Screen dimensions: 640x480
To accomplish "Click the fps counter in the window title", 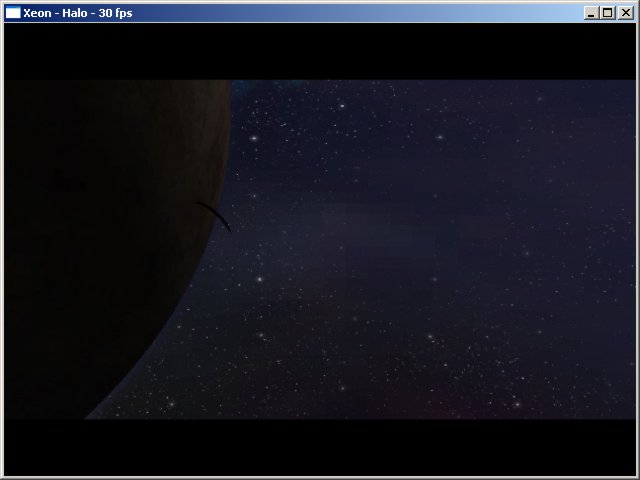I will [x=115, y=12].
